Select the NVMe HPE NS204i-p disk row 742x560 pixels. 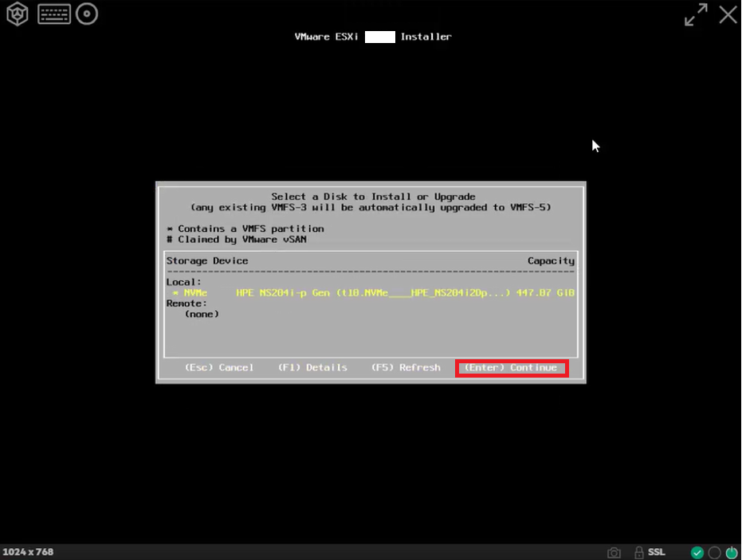point(371,293)
